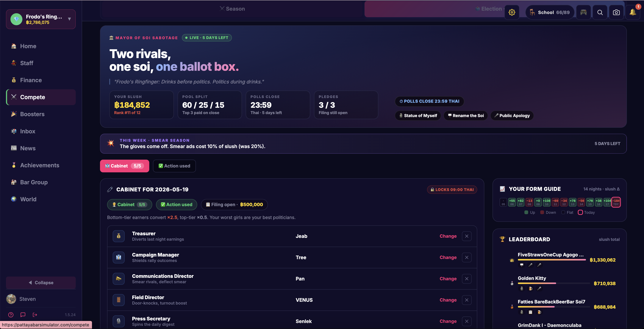644x329 pixels.
Task: Remove Jeab from Treasurer with the X
Action: (x=467, y=236)
